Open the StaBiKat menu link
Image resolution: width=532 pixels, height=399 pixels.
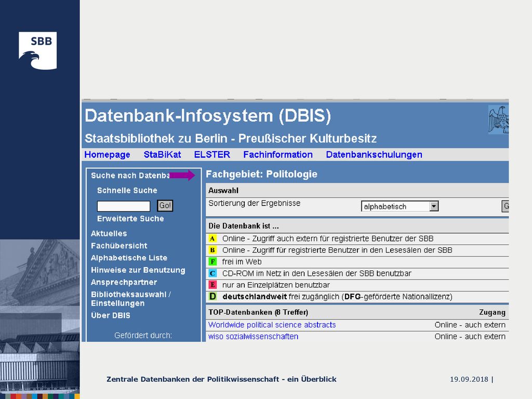(162, 155)
